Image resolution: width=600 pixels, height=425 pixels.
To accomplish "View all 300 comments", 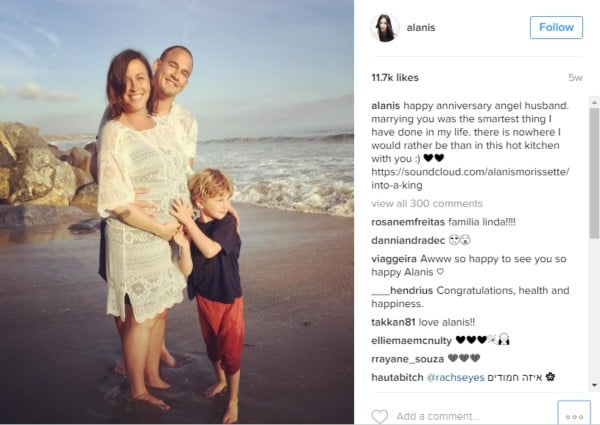I will tap(427, 204).
